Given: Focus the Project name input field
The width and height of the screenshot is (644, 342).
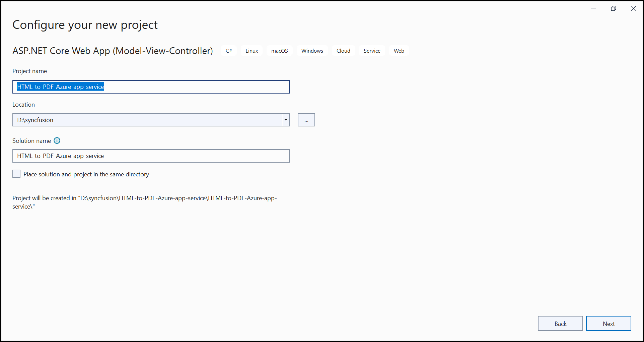Looking at the screenshot, I should coord(151,87).
